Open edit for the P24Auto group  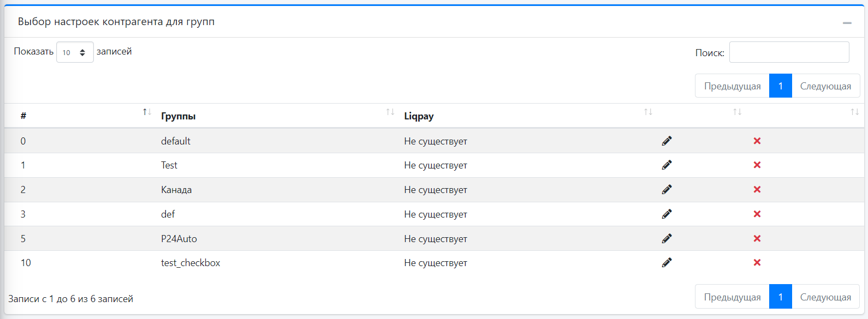click(x=667, y=239)
